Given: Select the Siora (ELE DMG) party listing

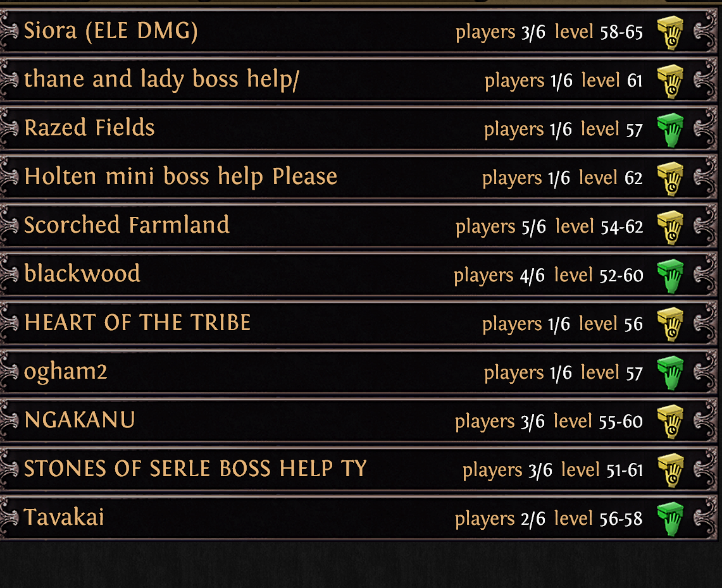Looking at the screenshot, I should pos(359,31).
